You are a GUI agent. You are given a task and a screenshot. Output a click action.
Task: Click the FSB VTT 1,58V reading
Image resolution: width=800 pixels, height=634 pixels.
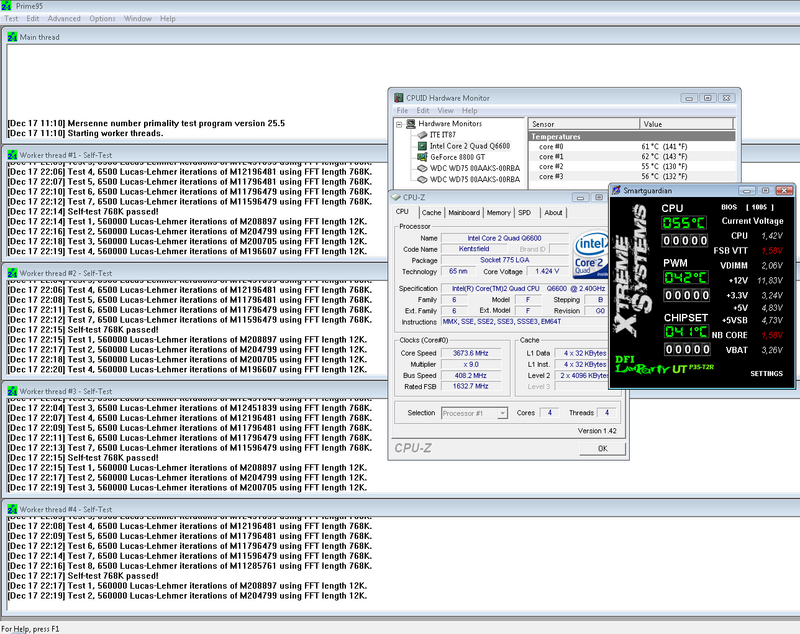coord(772,250)
